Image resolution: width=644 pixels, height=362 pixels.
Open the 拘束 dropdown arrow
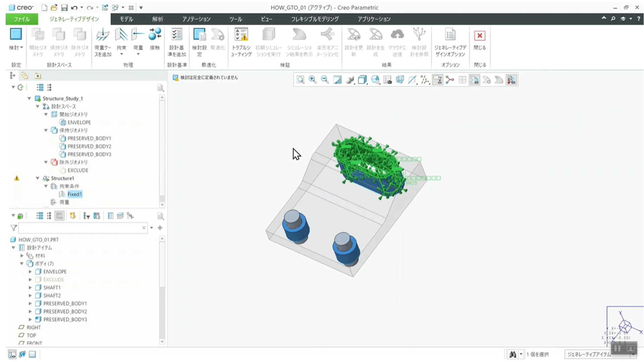coord(121,54)
